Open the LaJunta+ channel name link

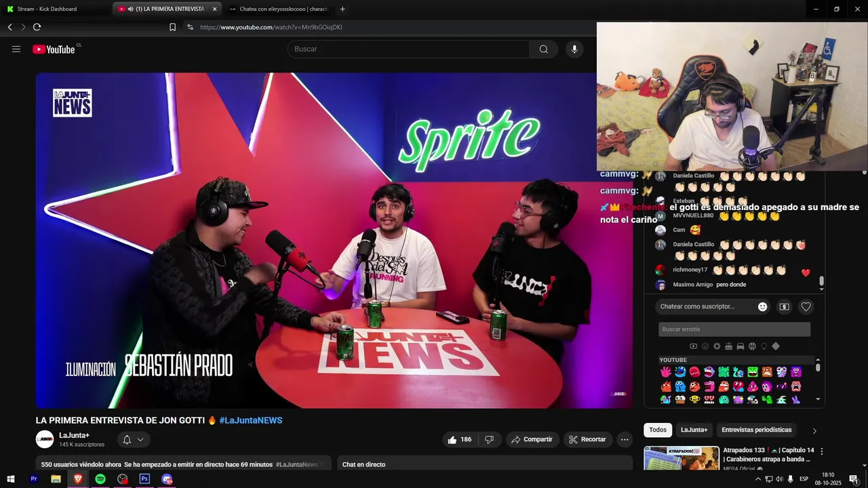click(75, 435)
